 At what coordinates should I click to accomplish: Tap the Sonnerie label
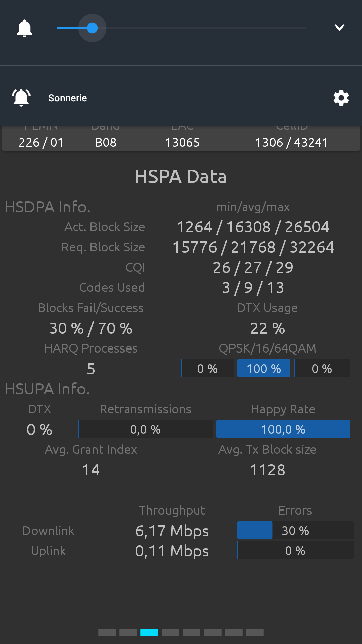68,98
